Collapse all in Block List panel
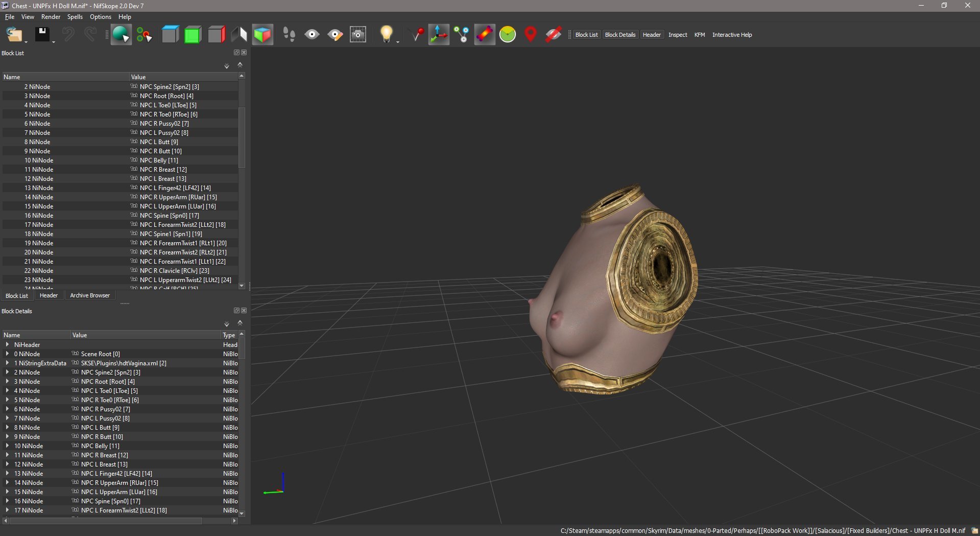 (x=240, y=65)
